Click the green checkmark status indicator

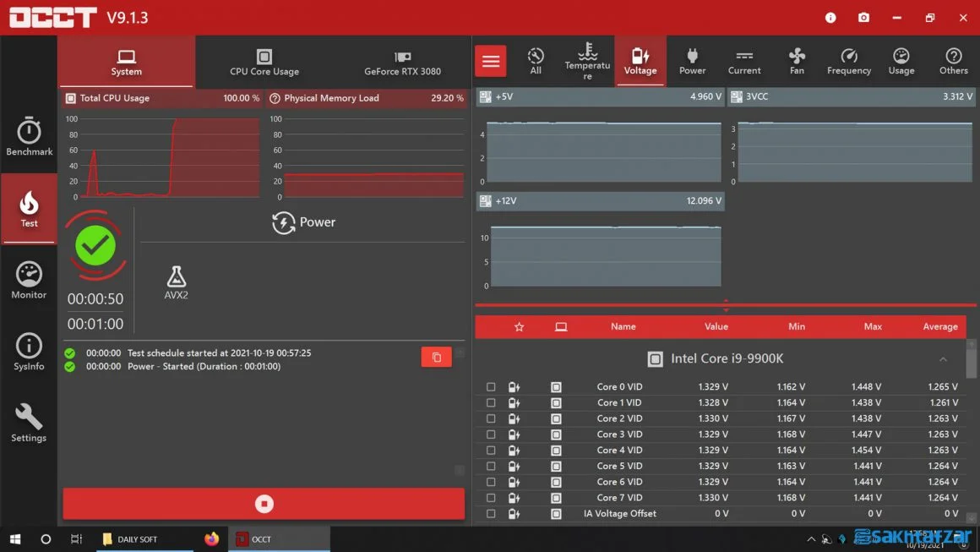pos(95,245)
